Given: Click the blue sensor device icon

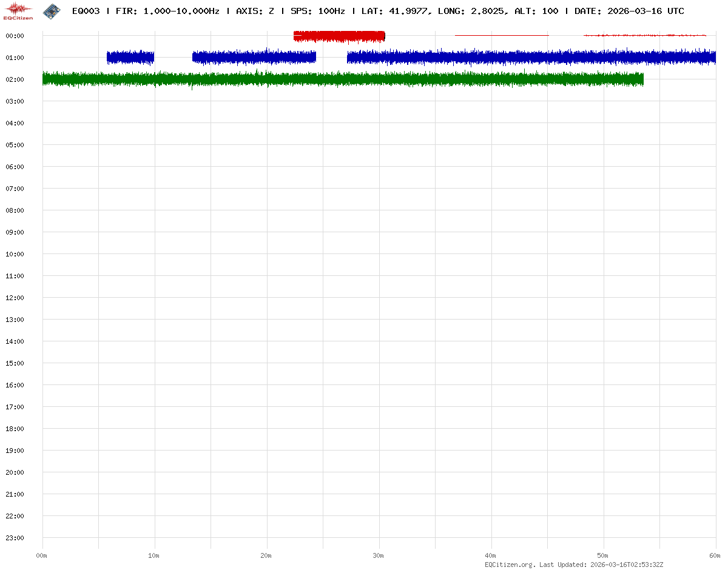Looking at the screenshot, I should pyautogui.click(x=52, y=11).
